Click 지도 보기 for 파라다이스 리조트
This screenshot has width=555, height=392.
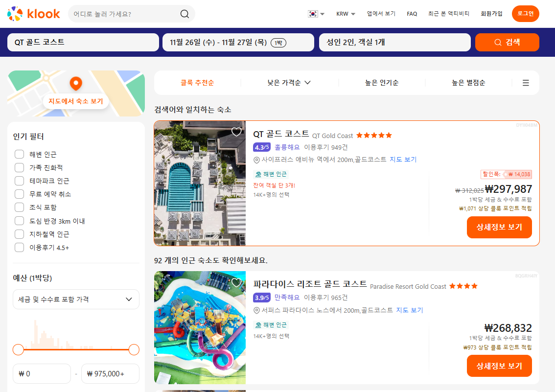point(410,310)
